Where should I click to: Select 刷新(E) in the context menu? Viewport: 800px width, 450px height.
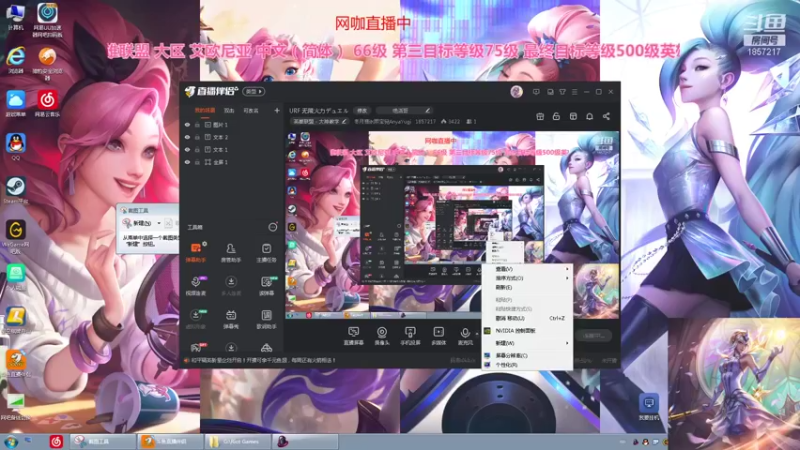[527, 287]
